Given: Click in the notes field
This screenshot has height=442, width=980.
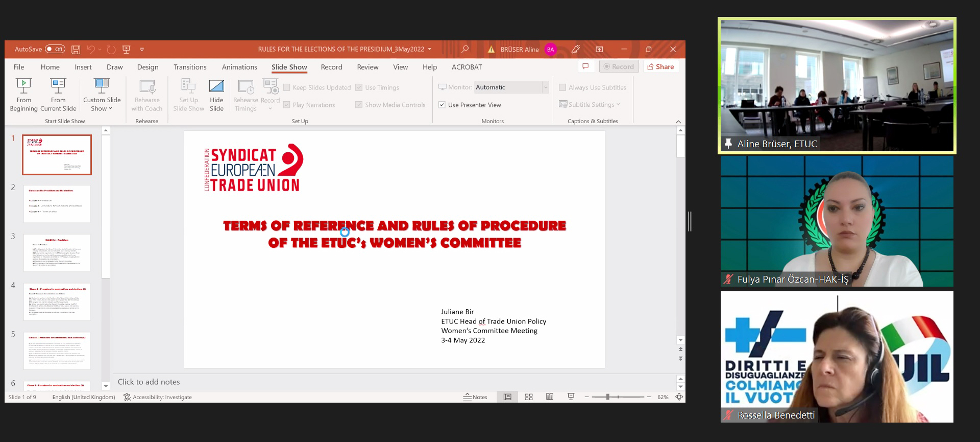Looking at the screenshot, I should 394,382.
